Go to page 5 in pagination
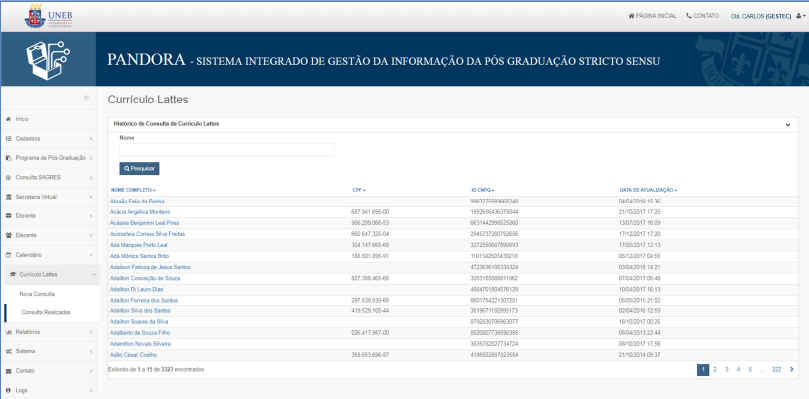This screenshot has height=399, width=809. [x=750, y=369]
